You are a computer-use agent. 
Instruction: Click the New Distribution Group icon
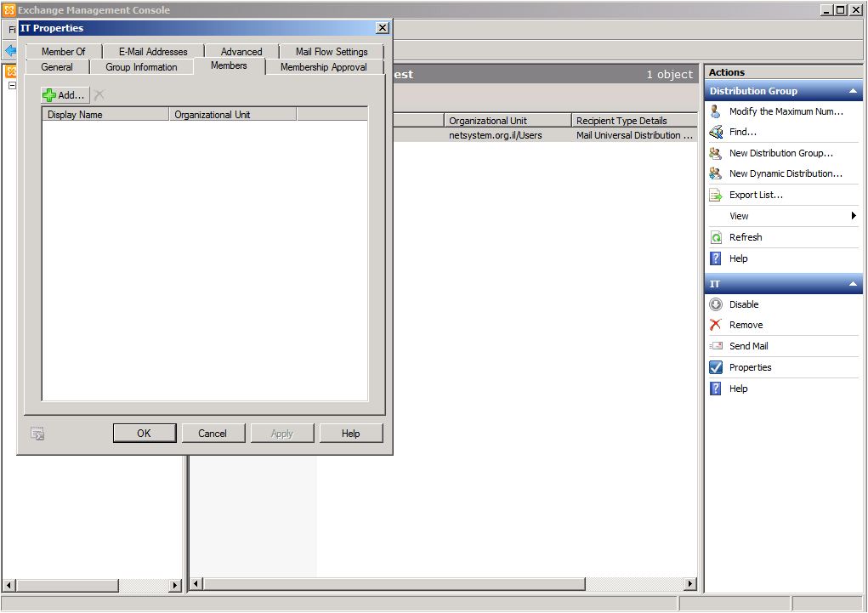click(x=715, y=153)
